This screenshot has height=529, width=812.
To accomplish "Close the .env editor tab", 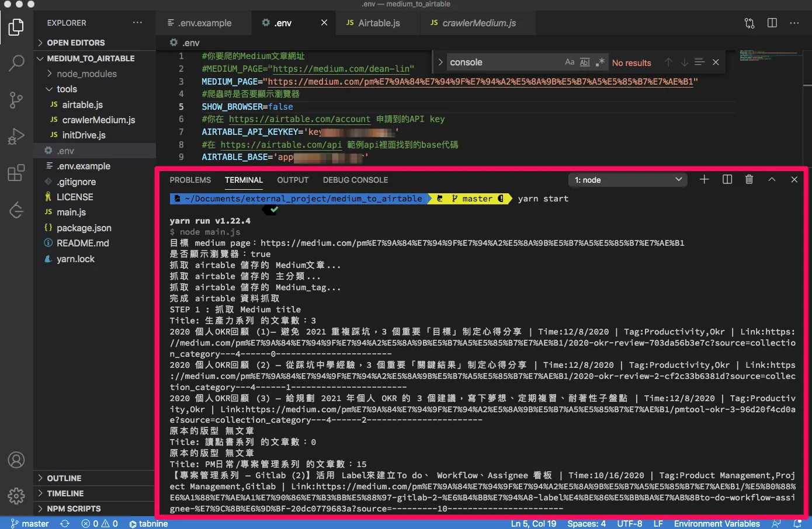I will [324, 23].
